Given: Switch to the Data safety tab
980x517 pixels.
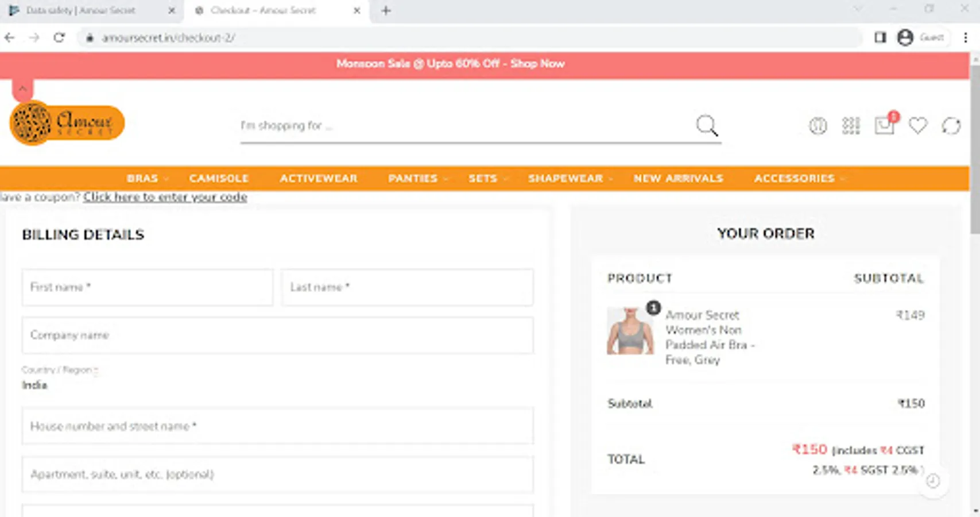Looking at the screenshot, I should tap(92, 10).
